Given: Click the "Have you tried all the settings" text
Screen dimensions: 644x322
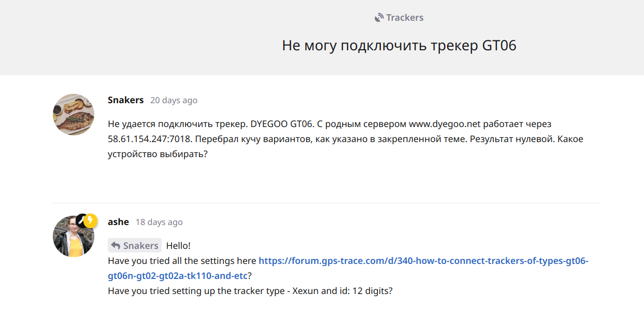Looking at the screenshot, I should pos(181,261).
